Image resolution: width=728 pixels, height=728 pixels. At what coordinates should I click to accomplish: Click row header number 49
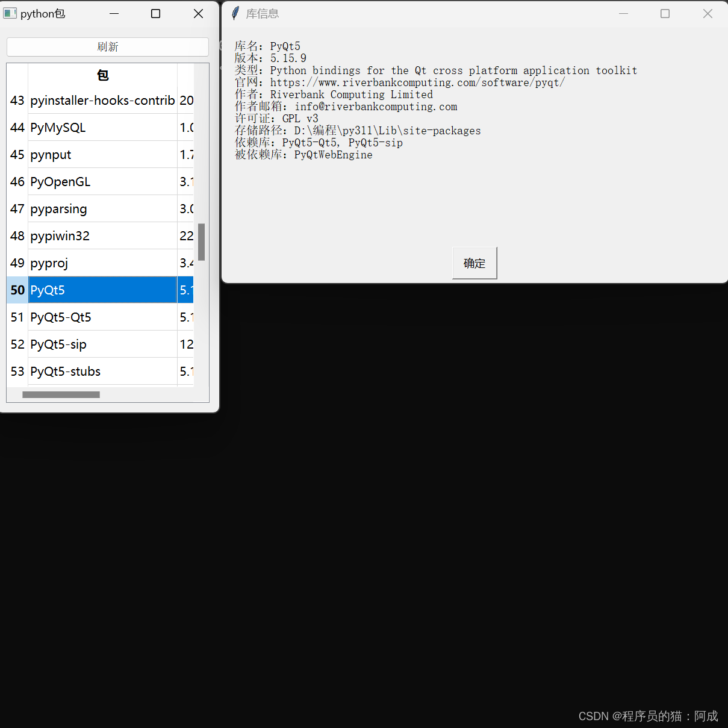pyautogui.click(x=17, y=263)
